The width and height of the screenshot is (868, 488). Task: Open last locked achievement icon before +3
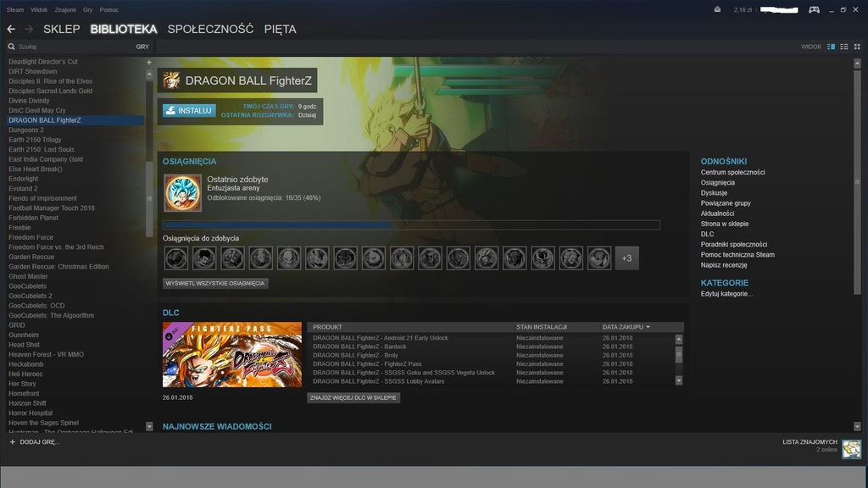point(599,258)
